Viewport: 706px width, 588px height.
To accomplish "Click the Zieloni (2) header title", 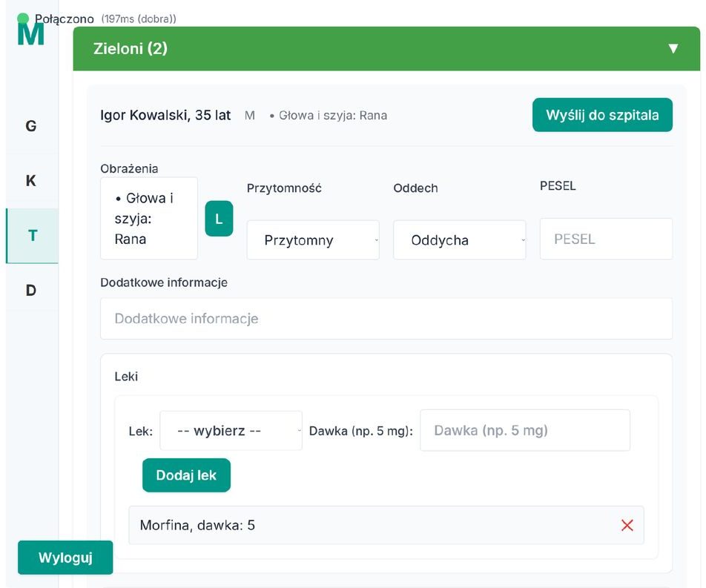I will pos(131,49).
